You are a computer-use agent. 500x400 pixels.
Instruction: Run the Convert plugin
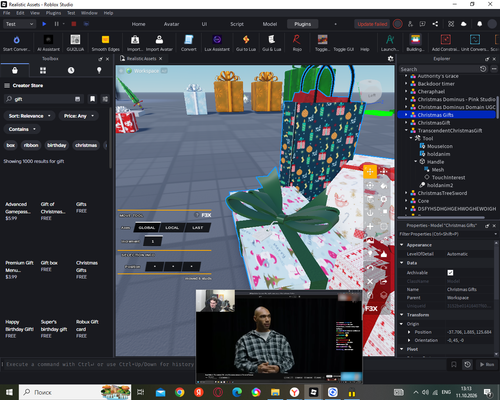[189, 43]
